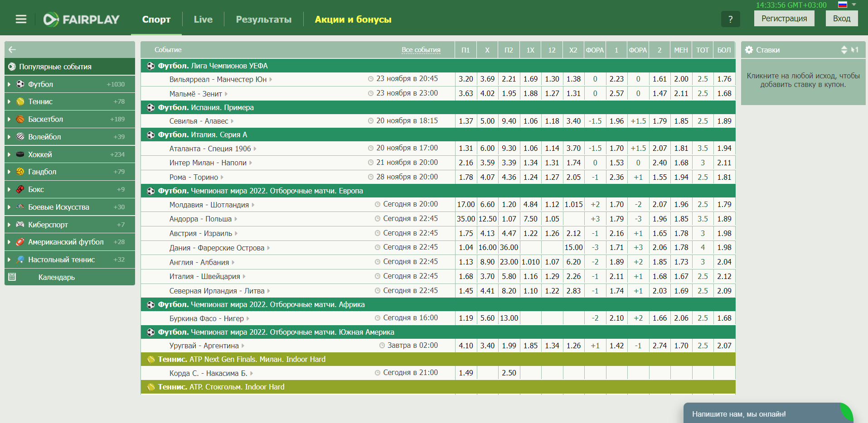Open the calendar icon in the sidebar
The height and width of the screenshot is (423, 868).
pyautogui.click(x=12, y=277)
